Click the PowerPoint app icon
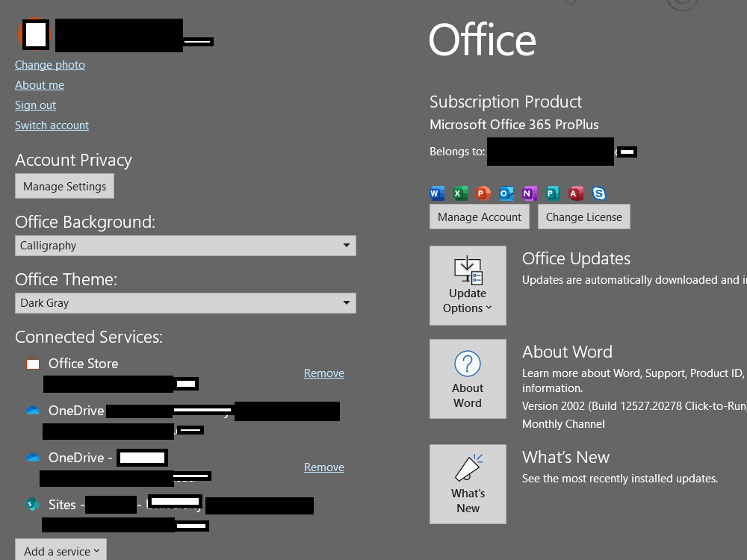 tap(483, 193)
